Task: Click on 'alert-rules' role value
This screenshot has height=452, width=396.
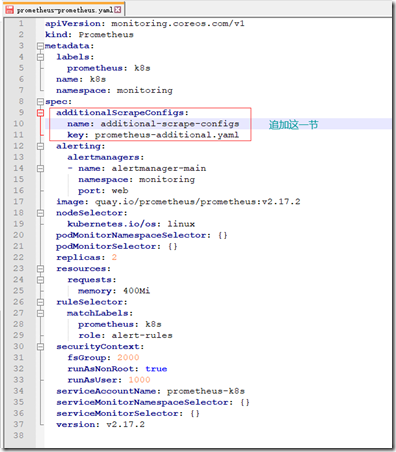Action: (142, 335)
